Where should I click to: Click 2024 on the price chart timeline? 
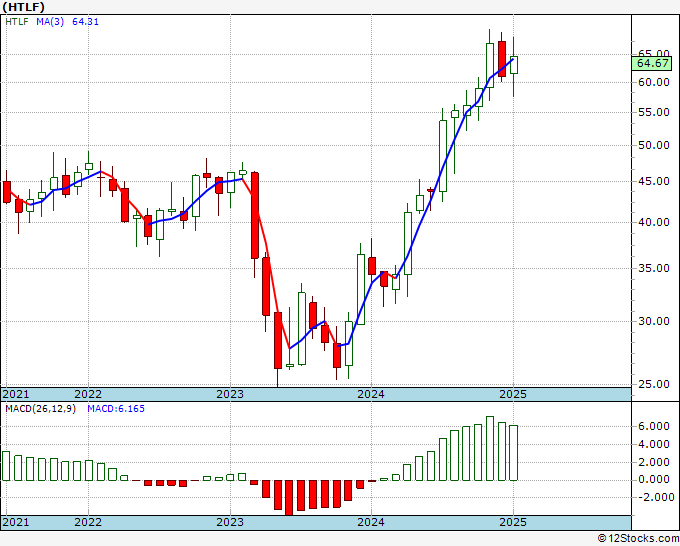point(371,394)
